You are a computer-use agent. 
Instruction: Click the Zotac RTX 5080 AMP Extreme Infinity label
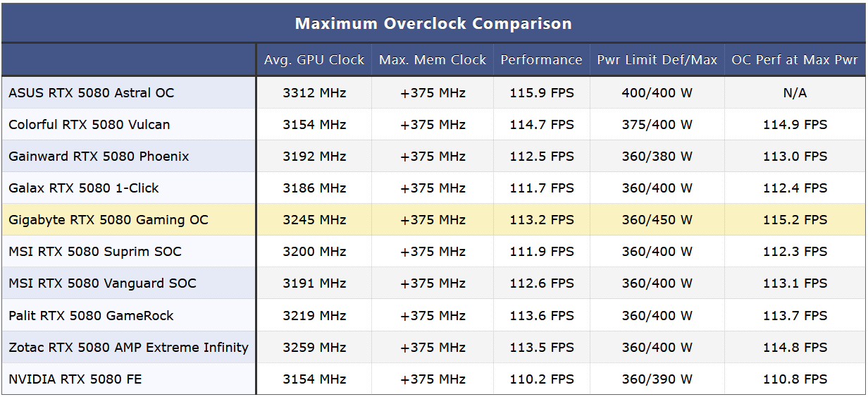click(128, 348)
